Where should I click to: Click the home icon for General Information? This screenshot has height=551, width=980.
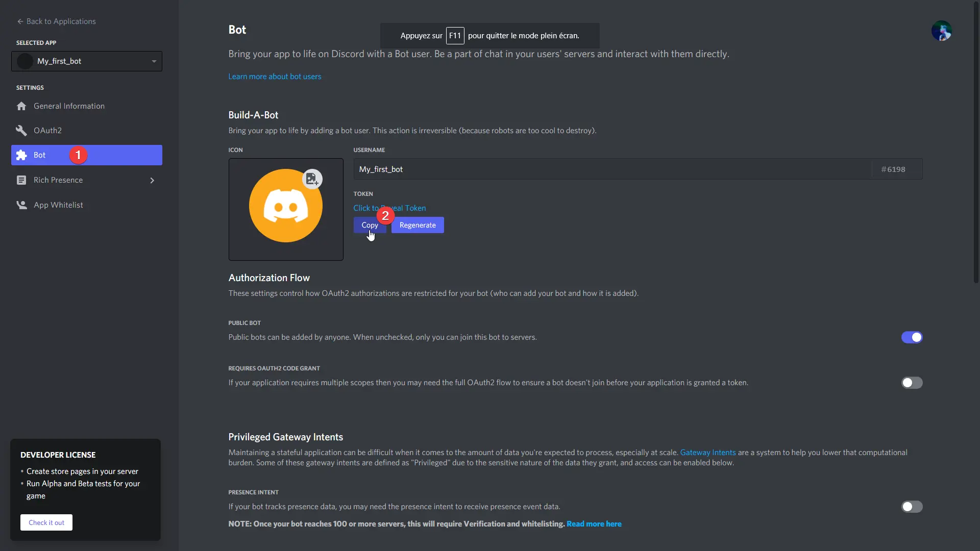point(21,106)
